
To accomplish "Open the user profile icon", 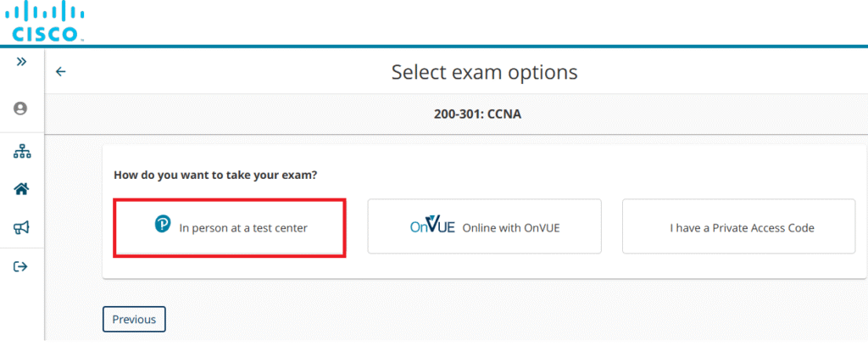I will (x=21, y=109).
